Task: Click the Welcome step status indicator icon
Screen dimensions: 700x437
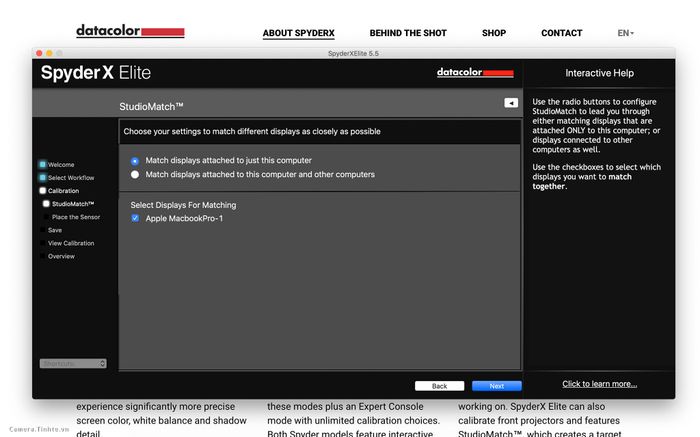Action: (43, 164)
